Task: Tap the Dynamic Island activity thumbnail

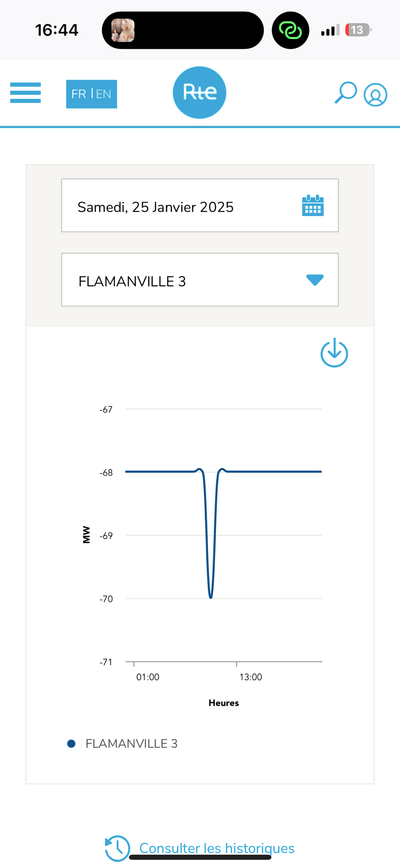Action: pos(123,30)
